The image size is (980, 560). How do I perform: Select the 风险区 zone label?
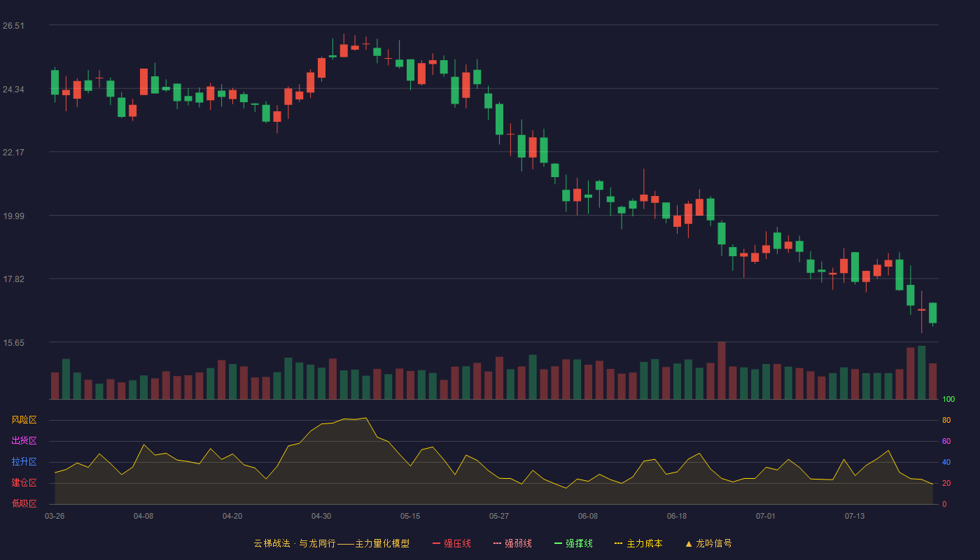pyautogui.click(x=24, y=420)
